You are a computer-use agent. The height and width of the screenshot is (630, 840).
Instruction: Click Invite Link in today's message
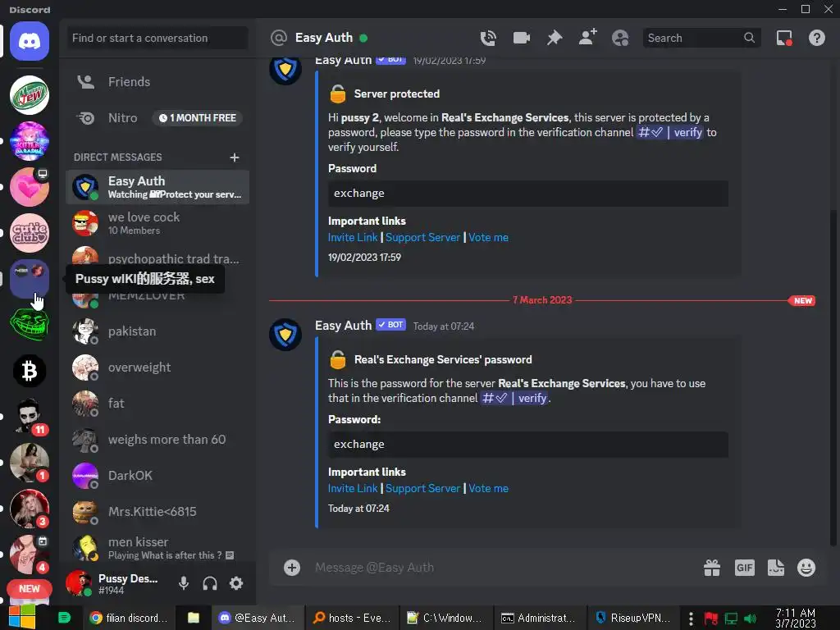(353, 489)
